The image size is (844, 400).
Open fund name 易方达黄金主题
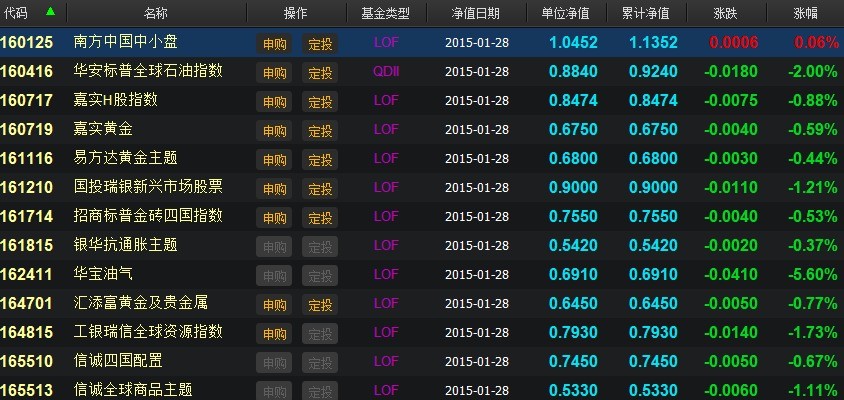coord(125,158)
